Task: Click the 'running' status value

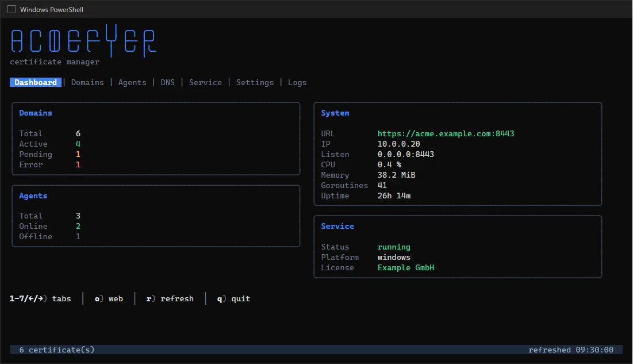Action: [x=394, y=247]
